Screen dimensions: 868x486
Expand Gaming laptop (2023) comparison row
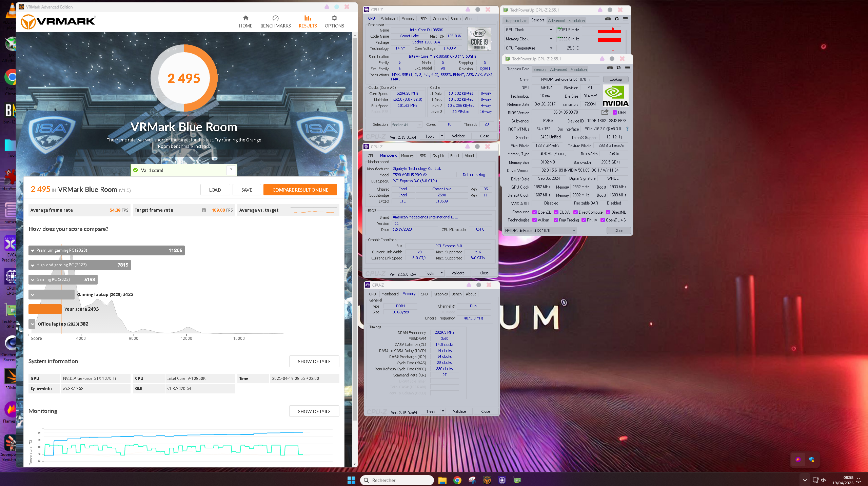(33, 295)
